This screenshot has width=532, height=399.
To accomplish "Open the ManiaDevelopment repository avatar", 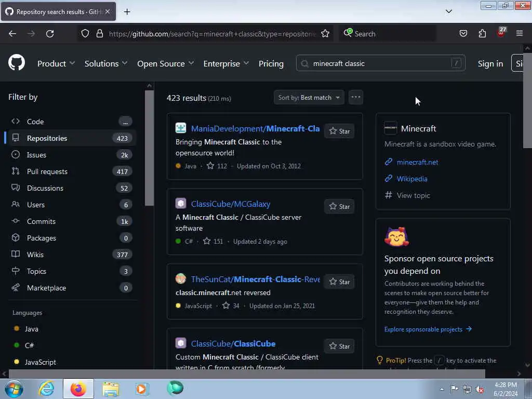I will pyautogui.click(x=180, y=128).
